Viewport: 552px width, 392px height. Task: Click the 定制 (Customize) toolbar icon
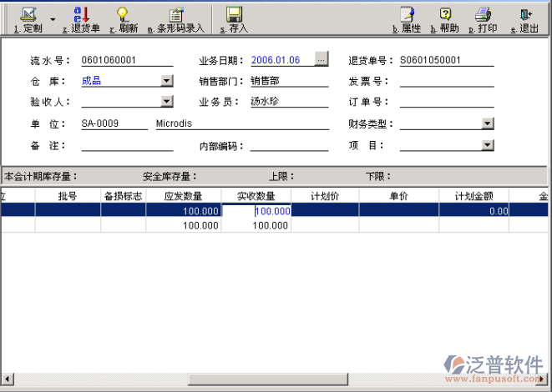pos(28,15)
